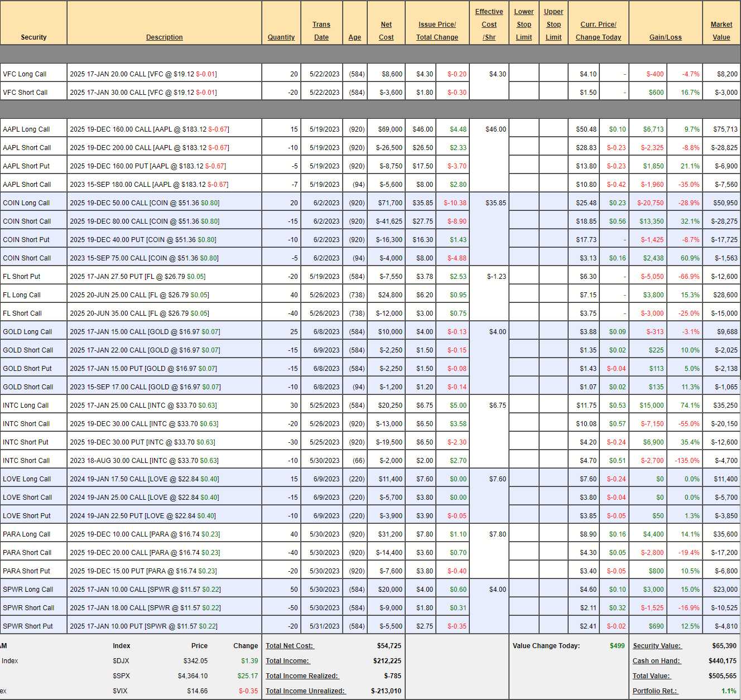Select the LOVE Long Call security cell
The image size is (741, 700).
click(27, 479)
